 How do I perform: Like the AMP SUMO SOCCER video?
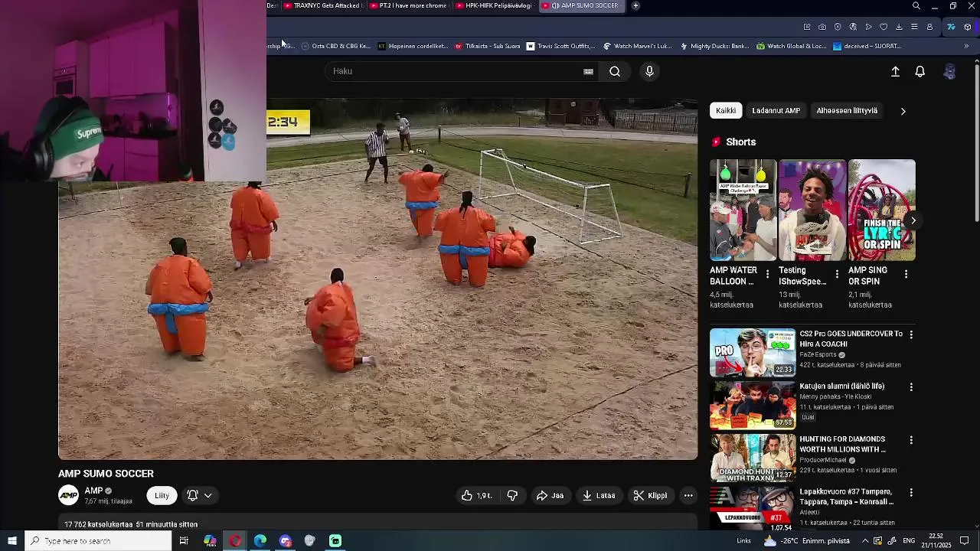pyautogui.click(x=476, y=495)
